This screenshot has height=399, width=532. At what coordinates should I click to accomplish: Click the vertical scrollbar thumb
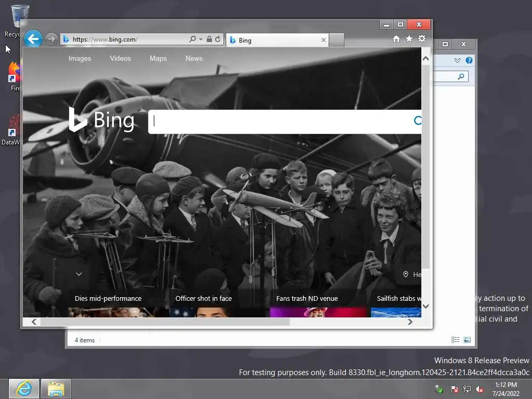[425, 166]
